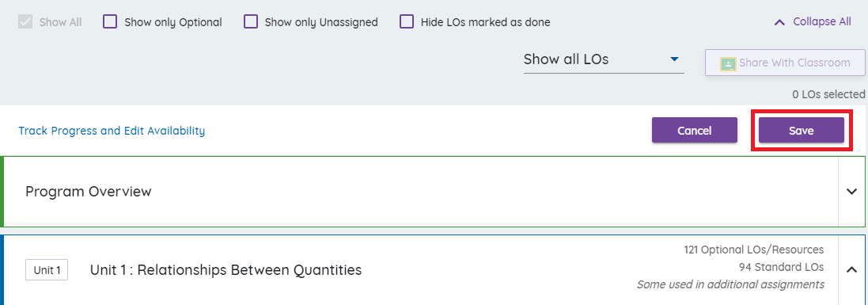Click Unit 1: Relationships Between Quantities title

tap(226, 270)
